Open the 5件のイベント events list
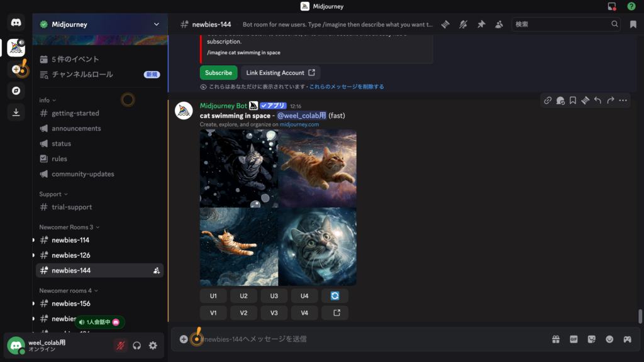The width and height of the screenshot is (644, 362). pyautogui.click(x=99, y=59)
